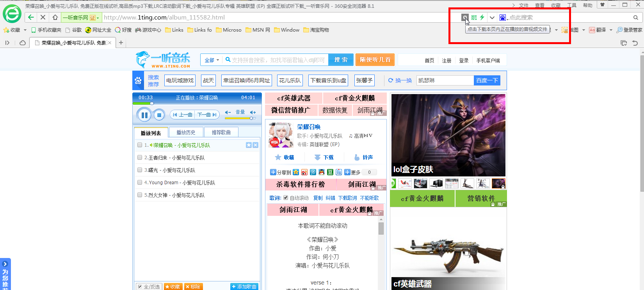644x290 pixels.
Task: Pause the currently playing song
Action: click(x=144, y=115)
